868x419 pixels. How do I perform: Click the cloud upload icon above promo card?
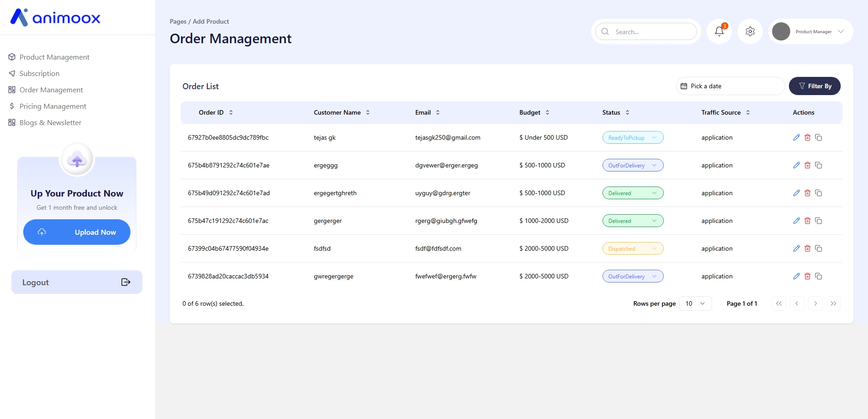[x=77, y=160]
